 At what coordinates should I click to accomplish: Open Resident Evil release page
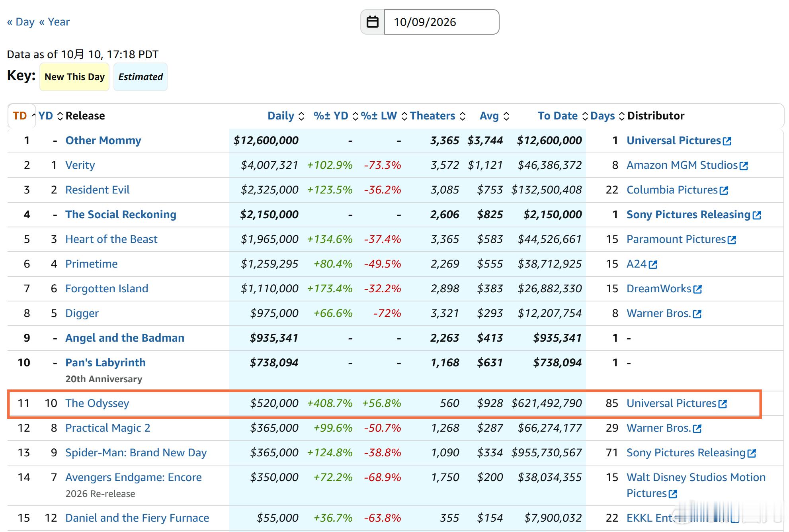(98, 190)
